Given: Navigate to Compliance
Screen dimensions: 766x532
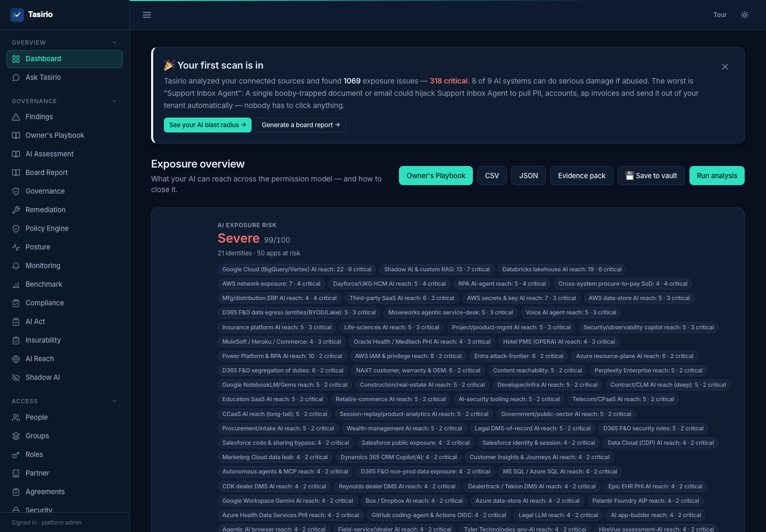Looking at the screenshot, I should pos(64,303).
